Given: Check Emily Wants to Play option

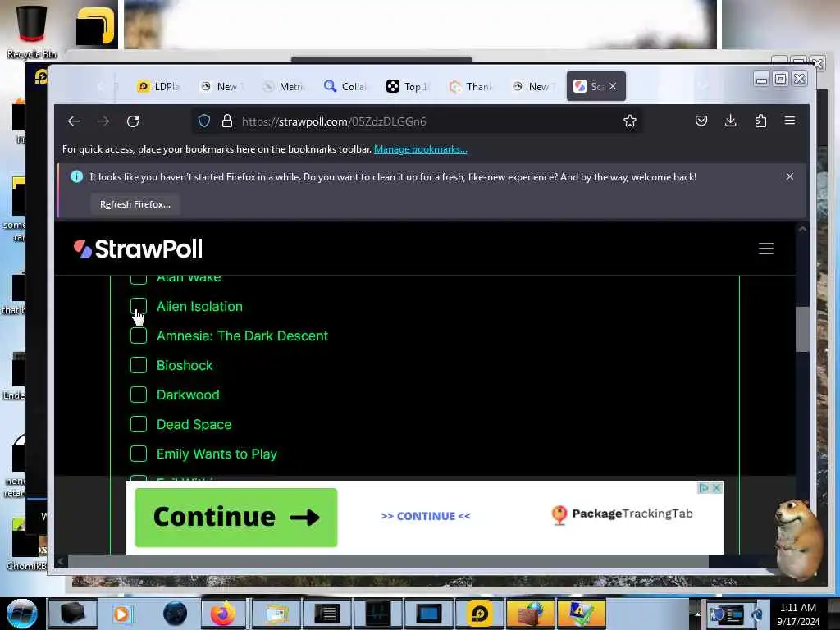Looking at the screenshot, I should coord(138,454).
